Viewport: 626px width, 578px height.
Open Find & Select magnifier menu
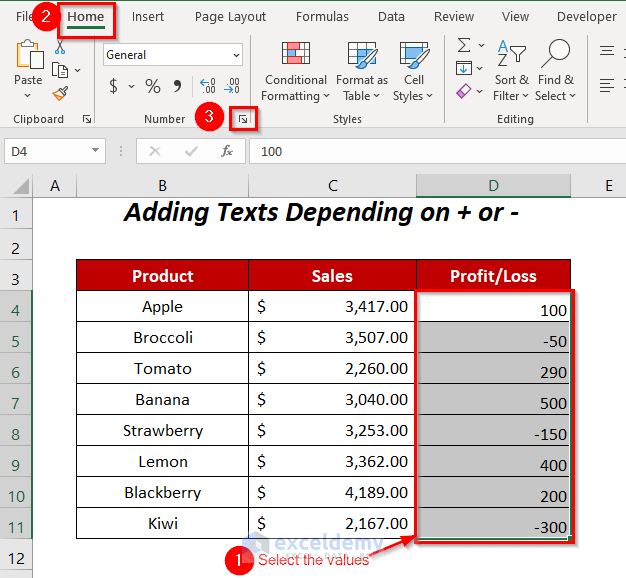point(555,71)
